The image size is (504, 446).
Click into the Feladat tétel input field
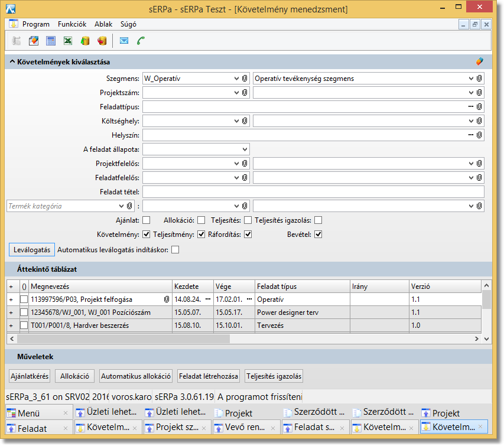tap(313, 192)
